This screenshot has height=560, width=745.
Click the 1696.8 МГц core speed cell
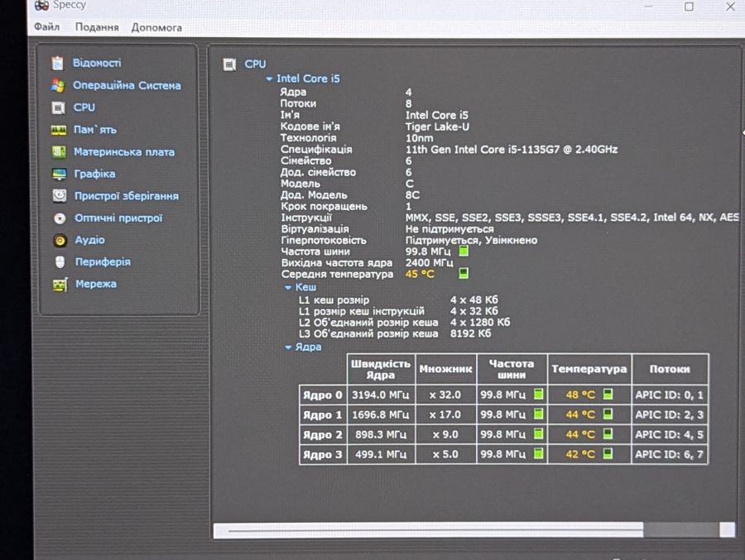[x=381, y=414]
